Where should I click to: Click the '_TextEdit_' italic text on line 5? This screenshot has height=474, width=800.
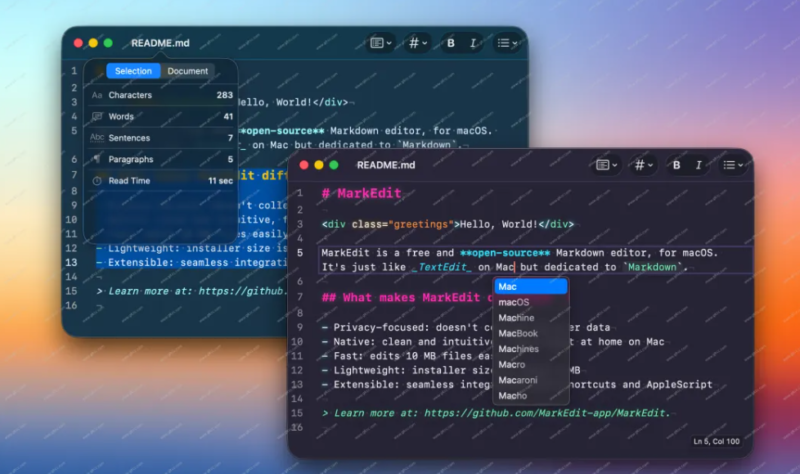pos(441,267)
